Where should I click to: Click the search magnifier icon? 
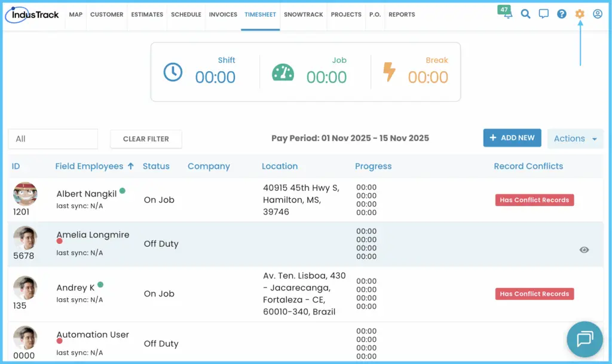coord(525,14)
